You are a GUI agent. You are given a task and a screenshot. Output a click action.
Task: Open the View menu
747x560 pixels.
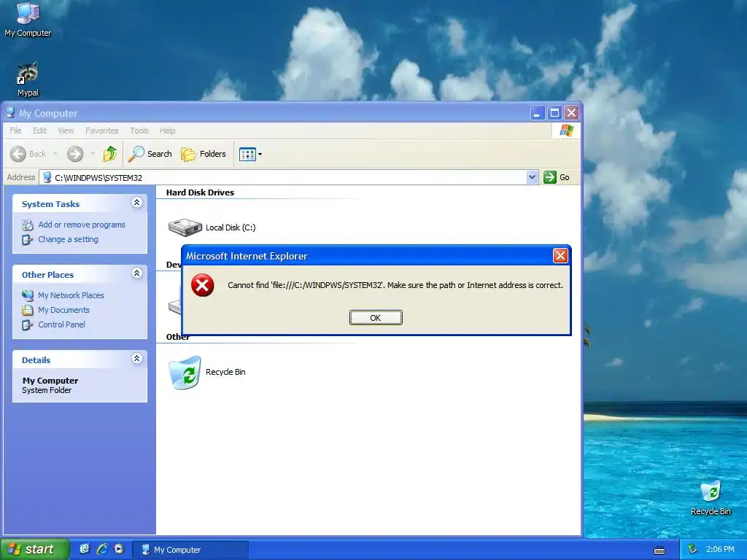tap(66, 131)
